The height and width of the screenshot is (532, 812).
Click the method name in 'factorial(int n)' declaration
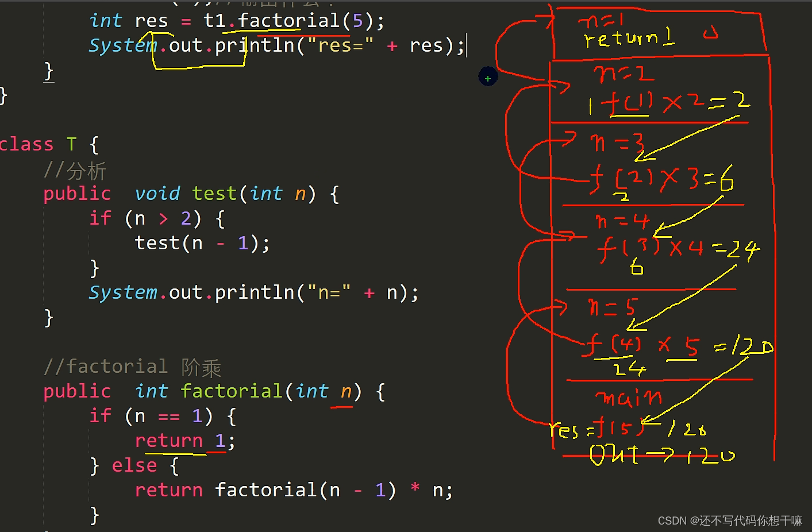[x=231, y=391]
